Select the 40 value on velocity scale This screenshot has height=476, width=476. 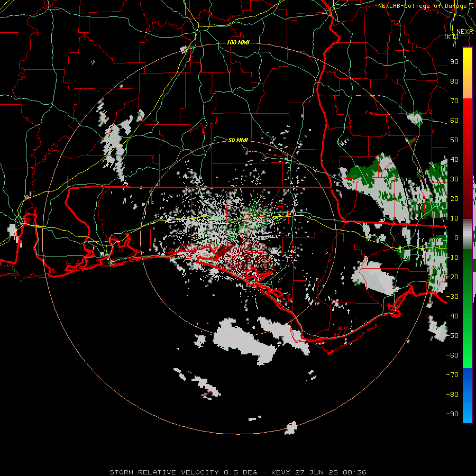pos(454,160)
